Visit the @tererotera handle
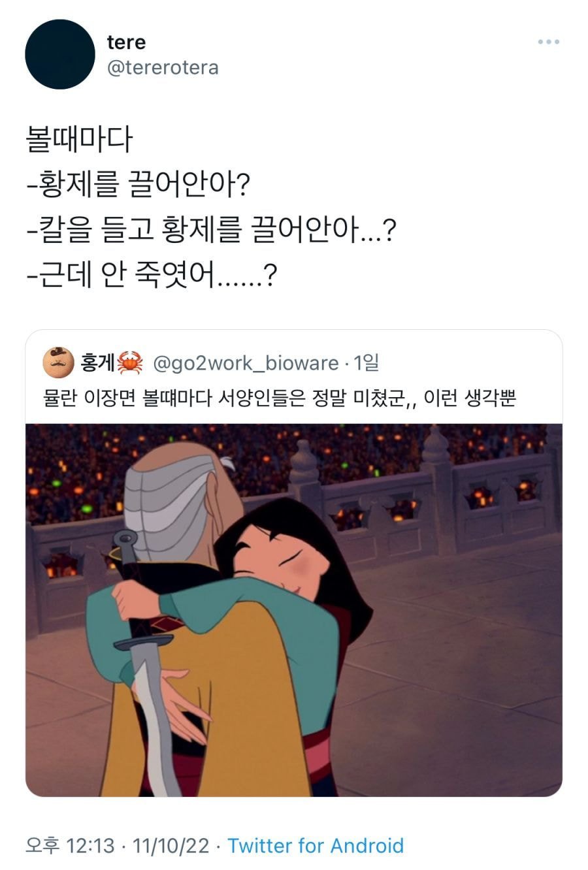 [x=163, y=68]
